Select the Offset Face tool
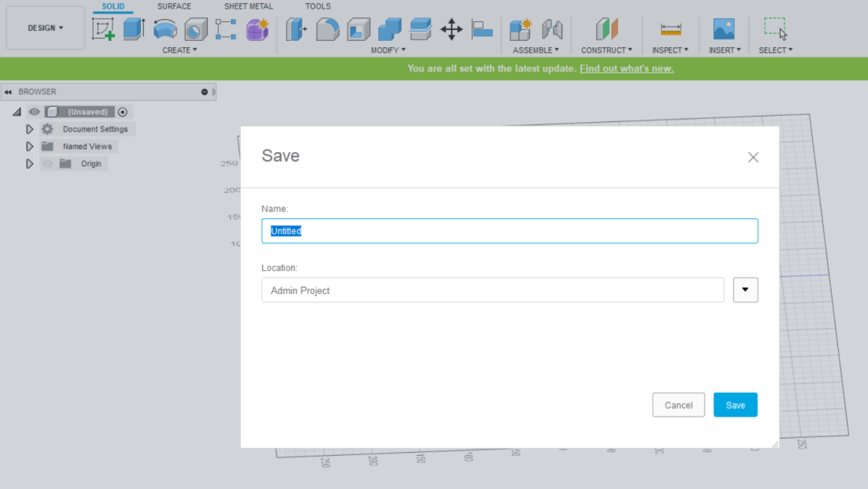 (421, 29)
